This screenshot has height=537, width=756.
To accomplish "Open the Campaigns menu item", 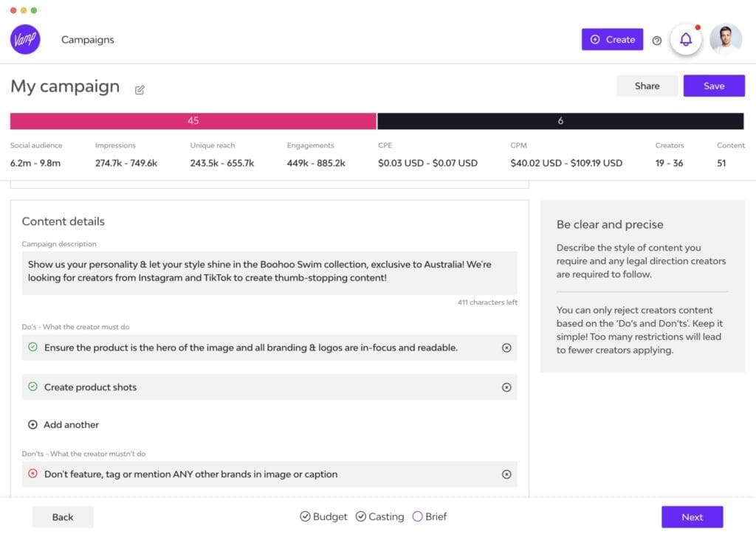I will [x=88, y=40].
